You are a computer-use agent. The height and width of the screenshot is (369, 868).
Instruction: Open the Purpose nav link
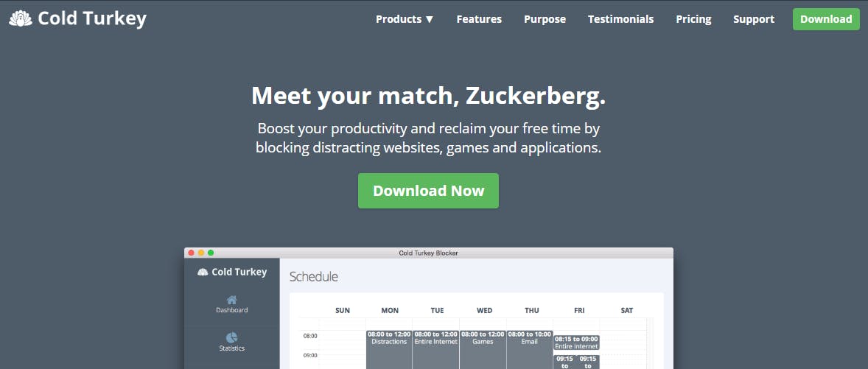(x=545, y=19)
